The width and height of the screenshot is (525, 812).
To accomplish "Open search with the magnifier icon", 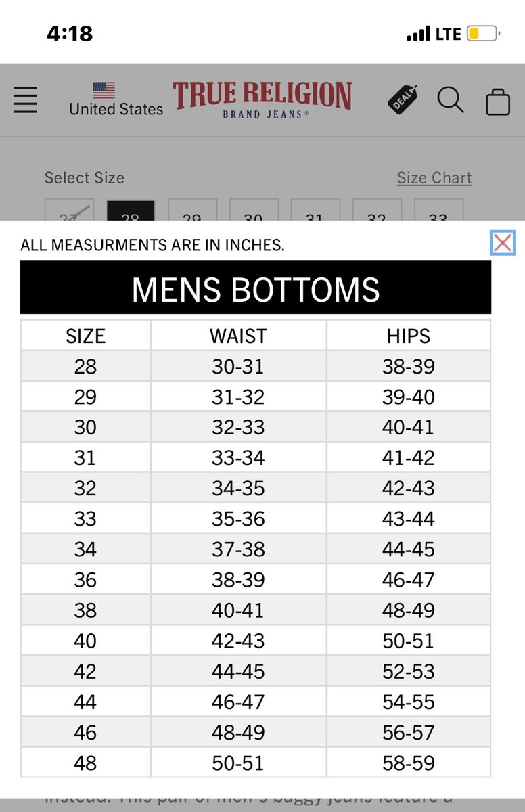I will (451, 100).
